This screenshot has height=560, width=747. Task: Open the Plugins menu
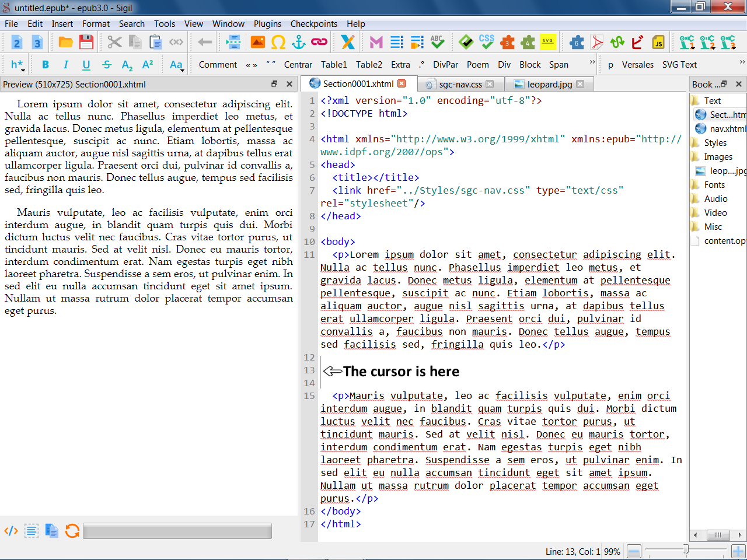[x=267, y=24]
